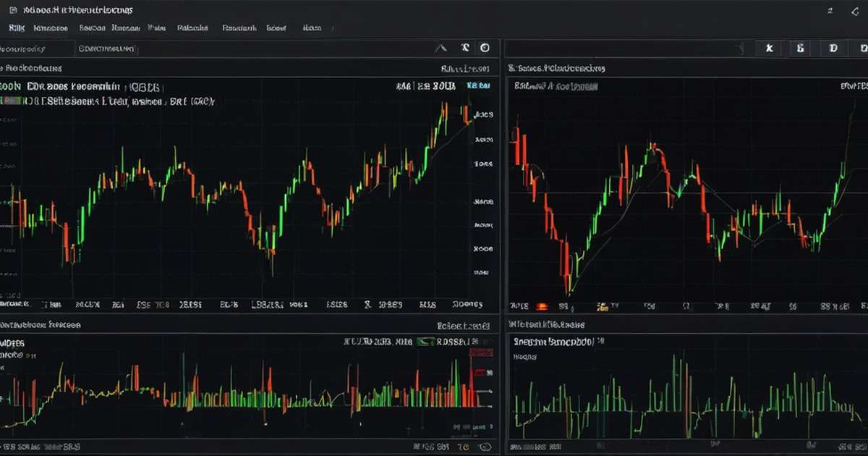Click the '2' indicator icon at top-right corner
The height and width of the screenshot is (456, 868).
pos(830,11)
